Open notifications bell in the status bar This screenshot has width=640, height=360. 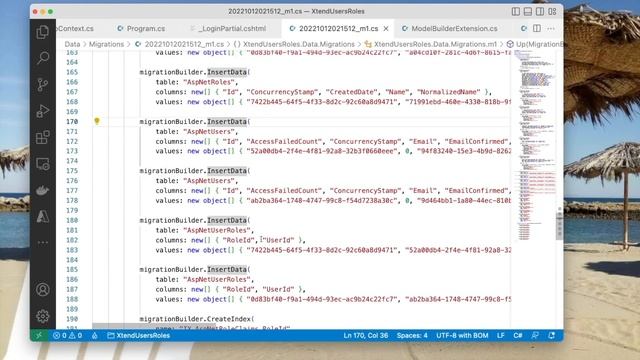coord(551,336)
